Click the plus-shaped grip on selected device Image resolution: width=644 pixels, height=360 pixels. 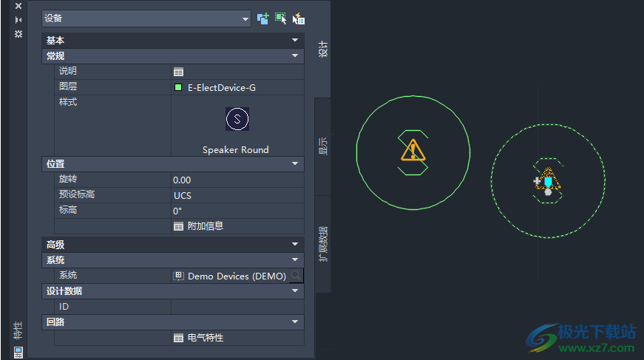537,180
